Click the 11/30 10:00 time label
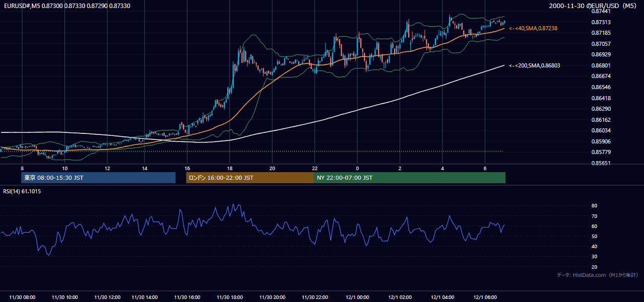The image size is (644, 302). (x=65, y=297)
